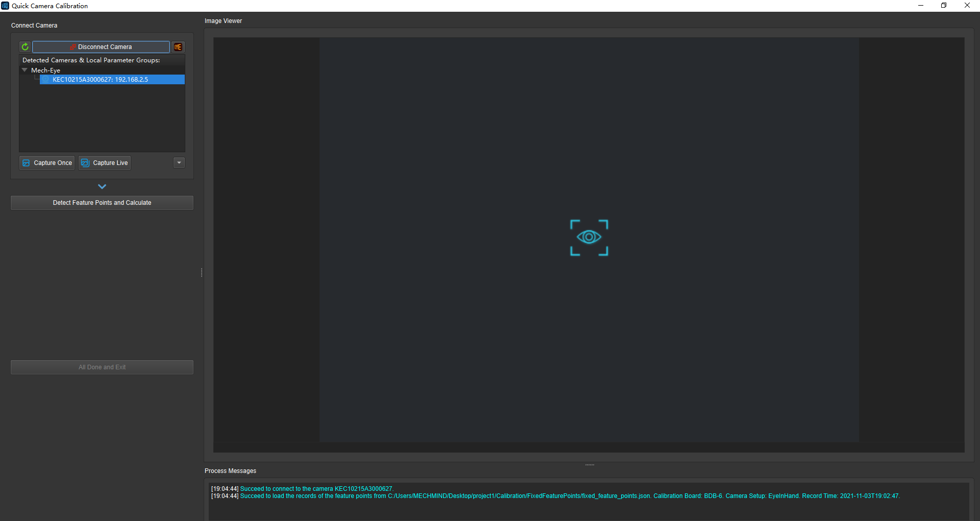Click the splitter handle above Process Messages
Screen dimensions: 980x521
(590, 465)
